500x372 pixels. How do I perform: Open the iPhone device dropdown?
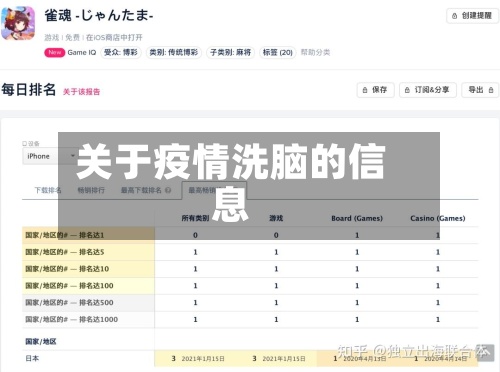[49, 156]
